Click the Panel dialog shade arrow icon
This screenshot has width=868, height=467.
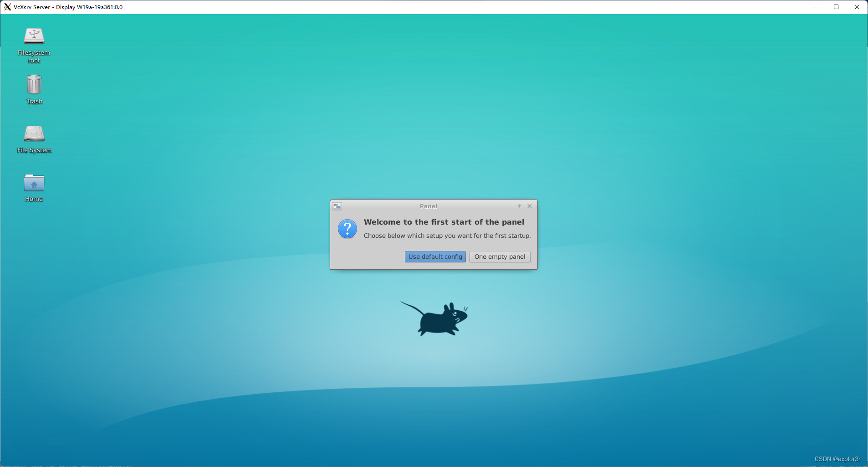point(520,206)
